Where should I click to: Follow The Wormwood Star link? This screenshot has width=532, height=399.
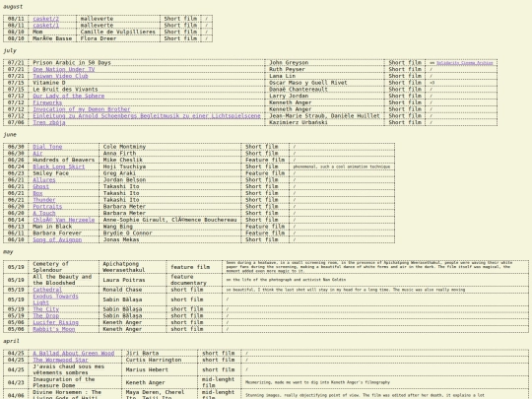(60, 360)
